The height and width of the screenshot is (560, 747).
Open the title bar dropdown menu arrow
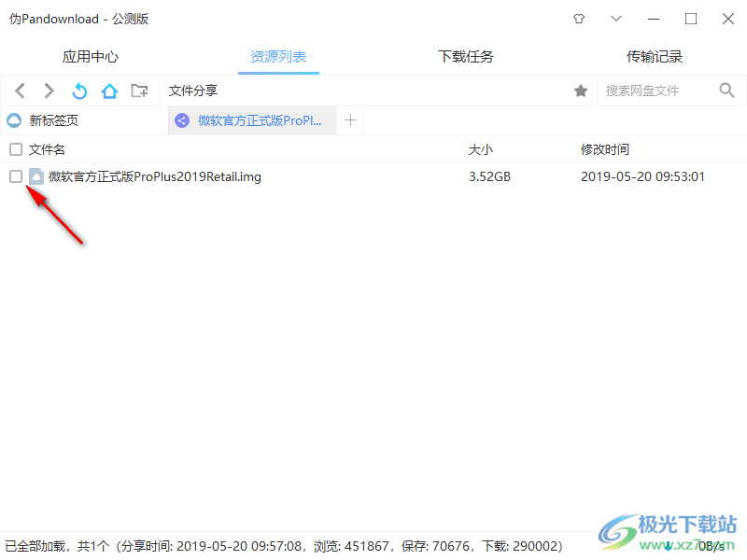616,19
